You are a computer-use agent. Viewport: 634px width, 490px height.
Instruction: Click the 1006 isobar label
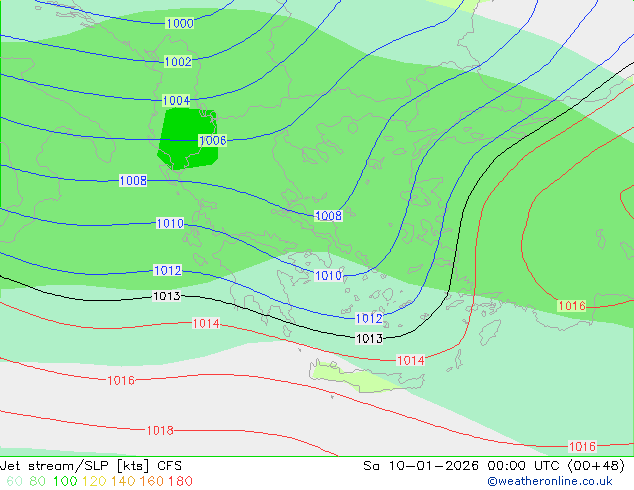(213, 141)
